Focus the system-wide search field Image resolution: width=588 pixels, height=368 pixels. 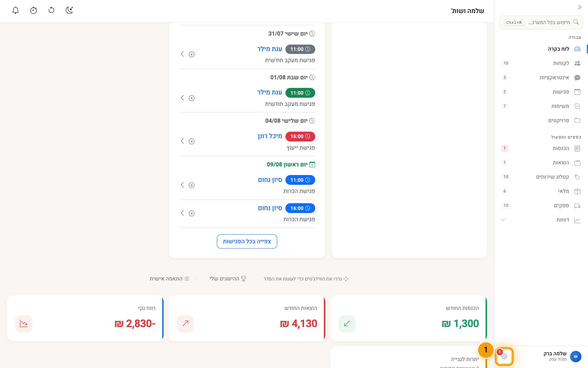point(541,22)
